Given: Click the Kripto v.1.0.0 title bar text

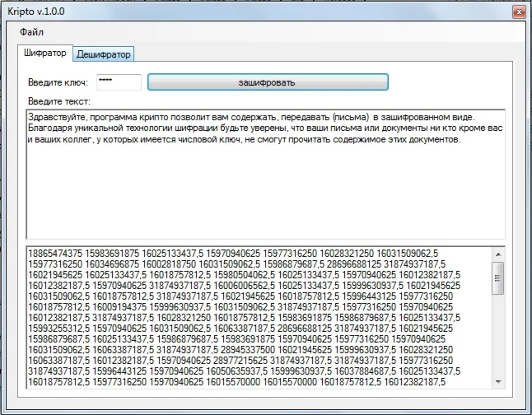Looking at the screenshot, I should tap(36, 12).
